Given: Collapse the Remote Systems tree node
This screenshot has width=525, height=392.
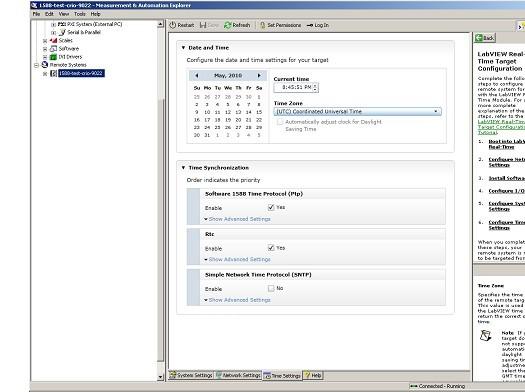Looking at the screenshot, I should point(36,65).
